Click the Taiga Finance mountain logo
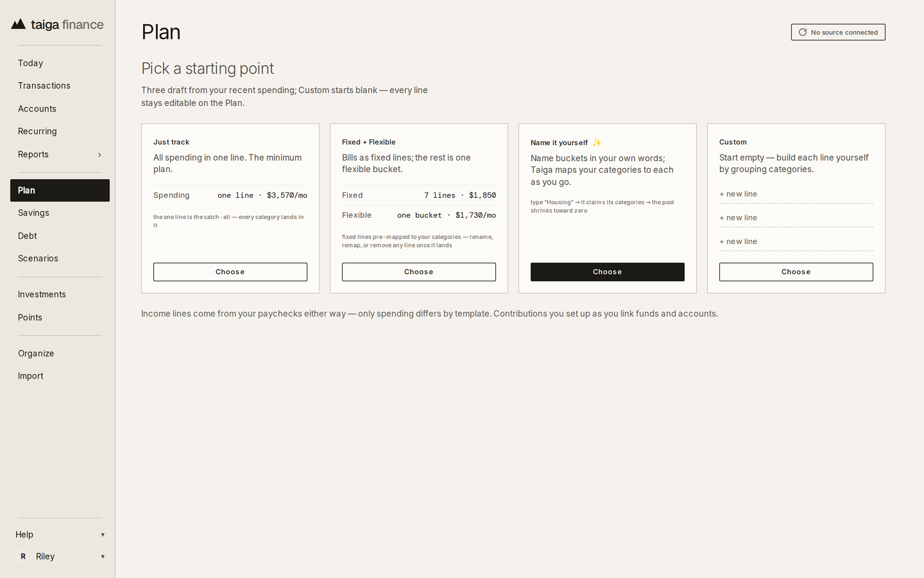 coord(19,24)
